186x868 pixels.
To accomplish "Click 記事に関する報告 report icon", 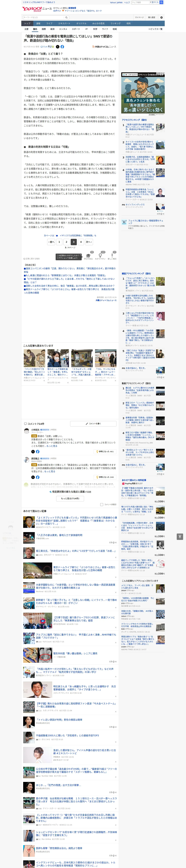I will (32, 259).
